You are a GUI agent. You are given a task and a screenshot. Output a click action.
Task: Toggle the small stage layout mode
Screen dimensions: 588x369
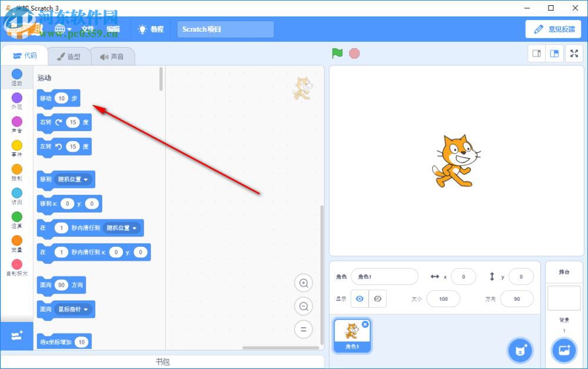click(536, 53)
